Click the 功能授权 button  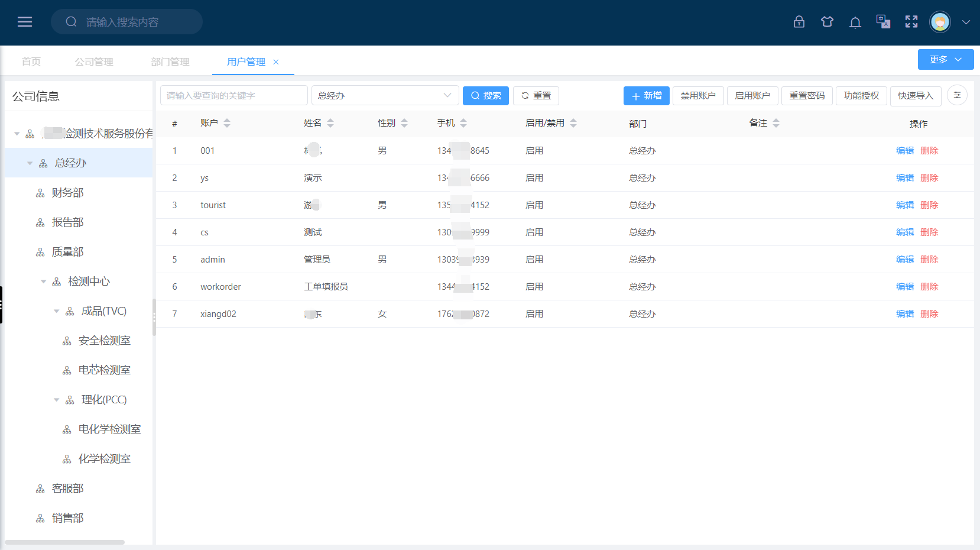pos(861,95)
